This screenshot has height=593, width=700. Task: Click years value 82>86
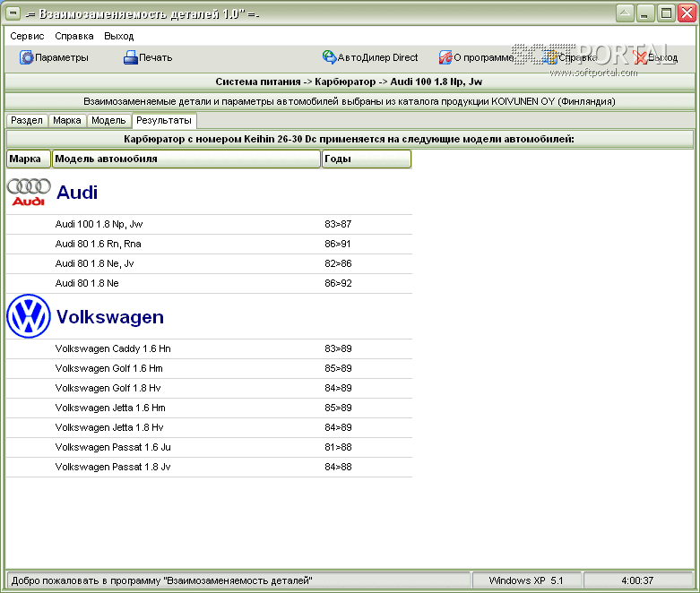tap(338, 263)
